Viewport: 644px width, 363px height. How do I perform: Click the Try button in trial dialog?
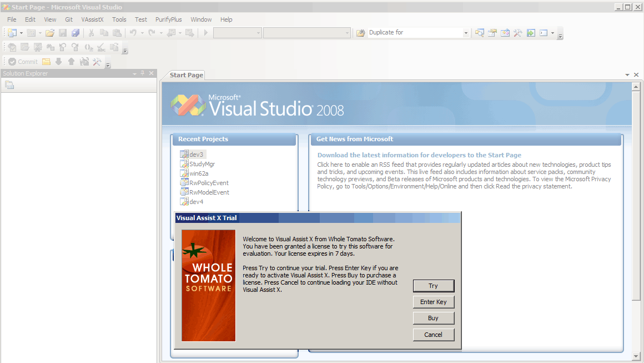[433, 286]
